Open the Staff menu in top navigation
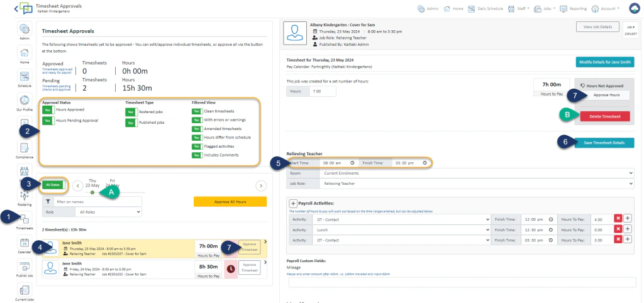 coord(518,8)
